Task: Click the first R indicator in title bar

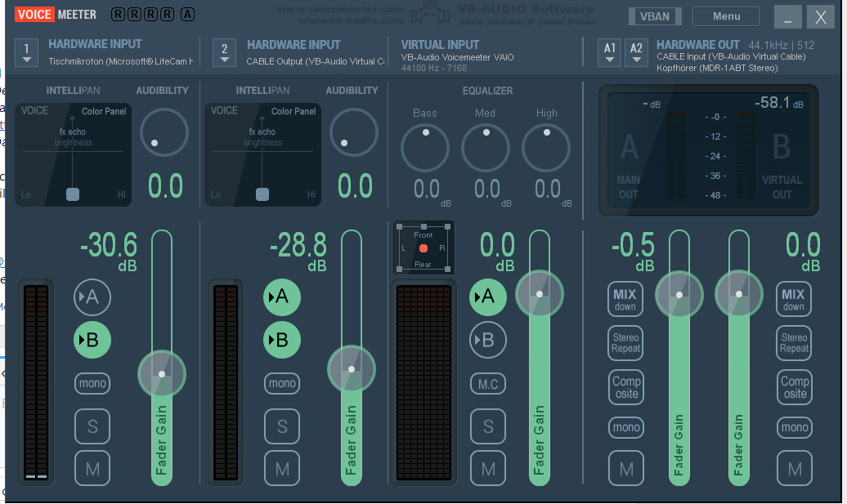Action: pyautogui.click(x=118, y=15)
